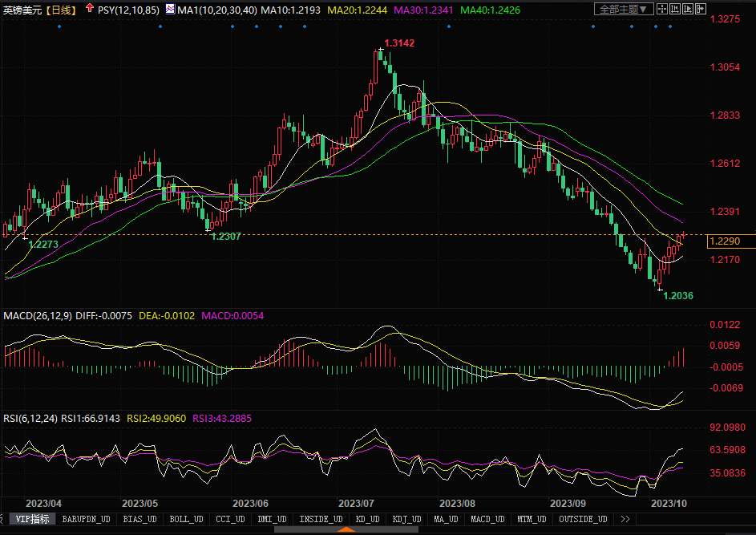Image resolution: width=756 pixels, height=535 pixels.
Task: Click the 英镑美元 symbol title
Action: pos(22,10)
